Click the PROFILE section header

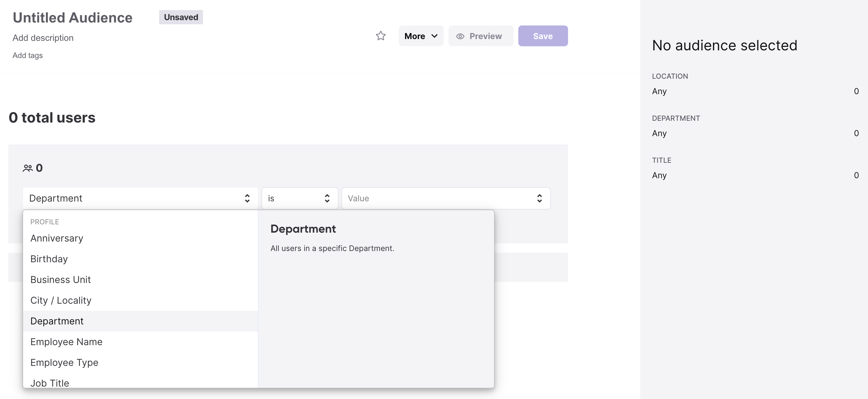[44, 222]
